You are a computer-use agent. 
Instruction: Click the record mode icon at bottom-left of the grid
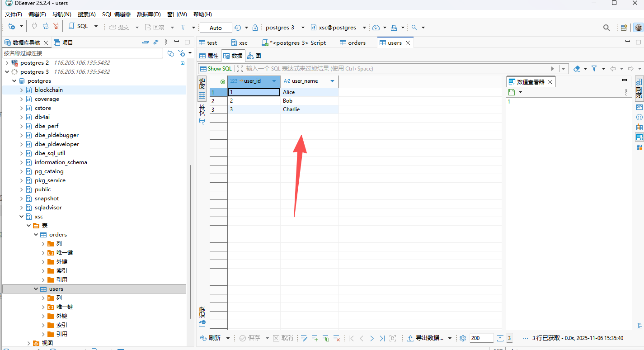202,323
